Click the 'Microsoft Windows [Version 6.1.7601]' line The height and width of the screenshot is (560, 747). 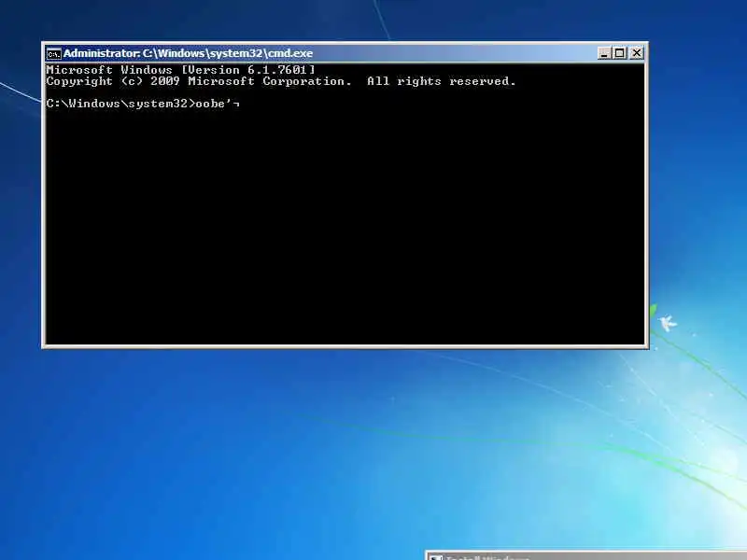click(180, 70)
